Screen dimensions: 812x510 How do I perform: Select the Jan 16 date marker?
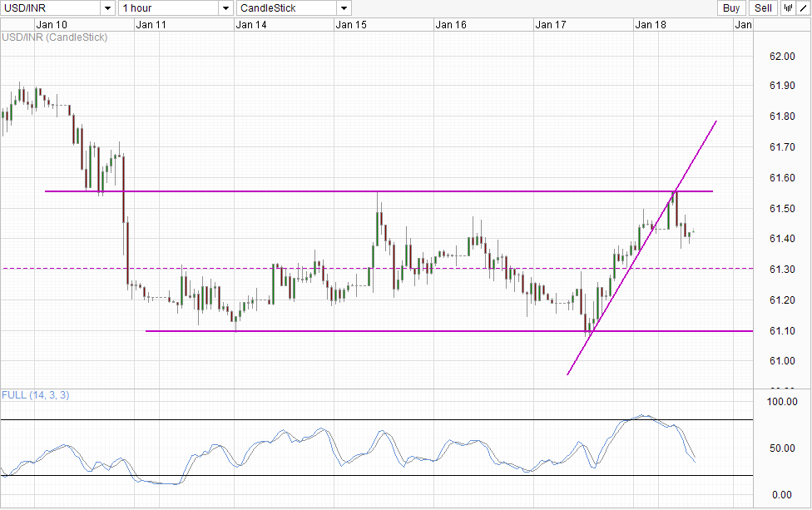pos(451,25)
